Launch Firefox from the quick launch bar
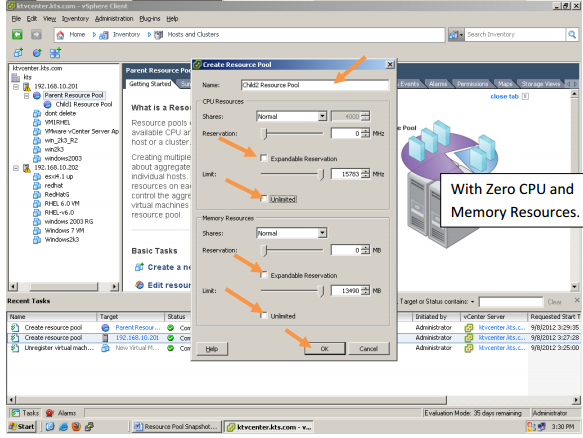The image size is (583, 438). 76,426
